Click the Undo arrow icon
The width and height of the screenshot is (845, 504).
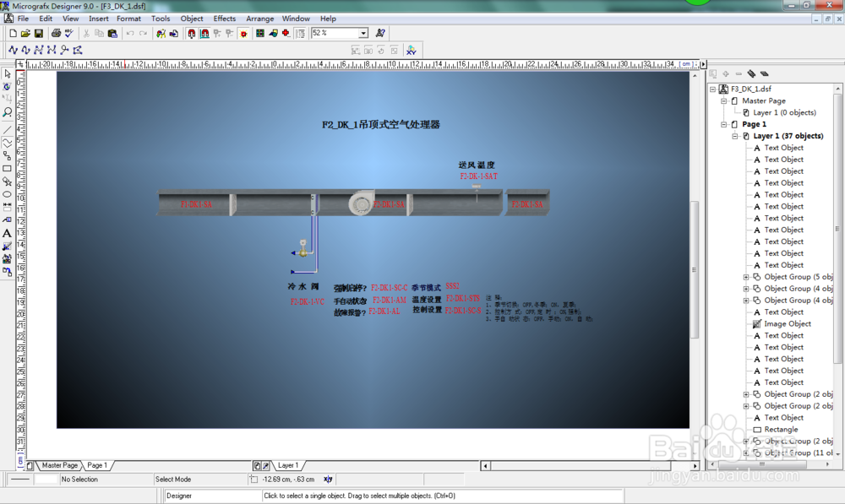130,34
